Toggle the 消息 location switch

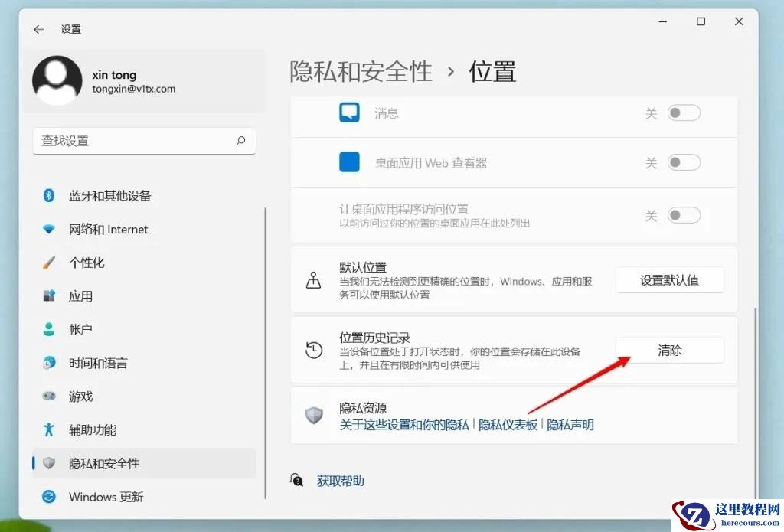684,113
